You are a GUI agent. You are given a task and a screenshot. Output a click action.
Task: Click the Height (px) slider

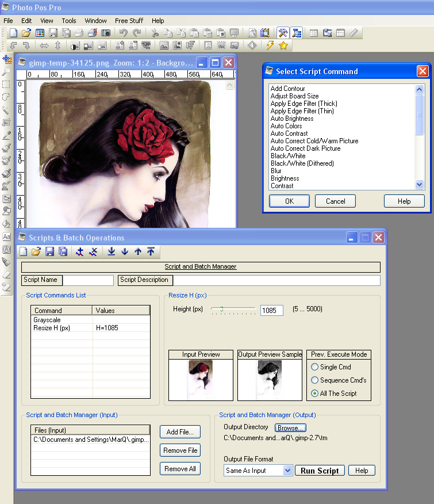click(233, 310)
